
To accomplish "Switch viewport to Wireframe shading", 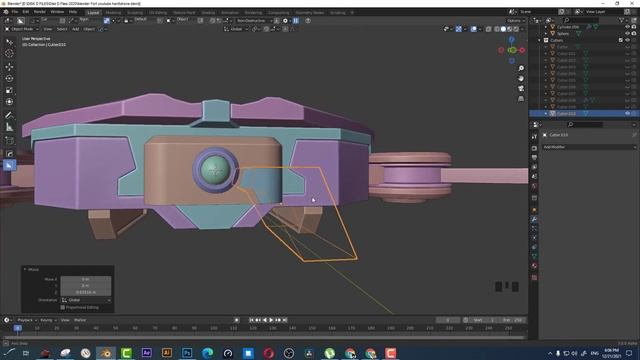I will (497, 29).
